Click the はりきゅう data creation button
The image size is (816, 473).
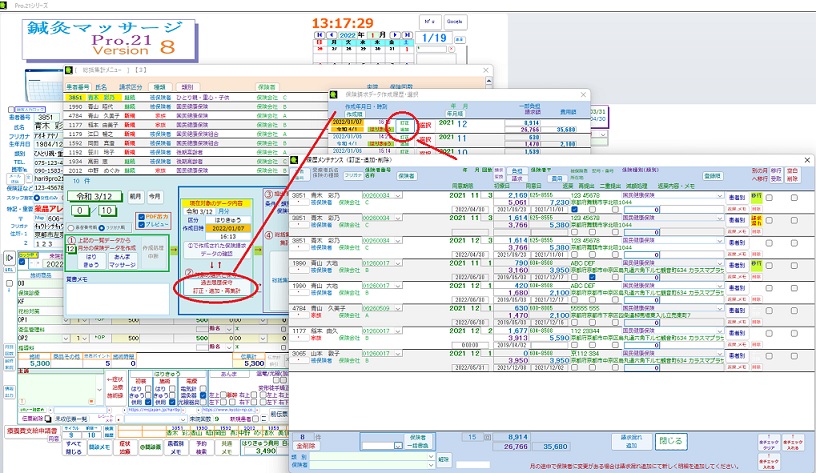91,261
